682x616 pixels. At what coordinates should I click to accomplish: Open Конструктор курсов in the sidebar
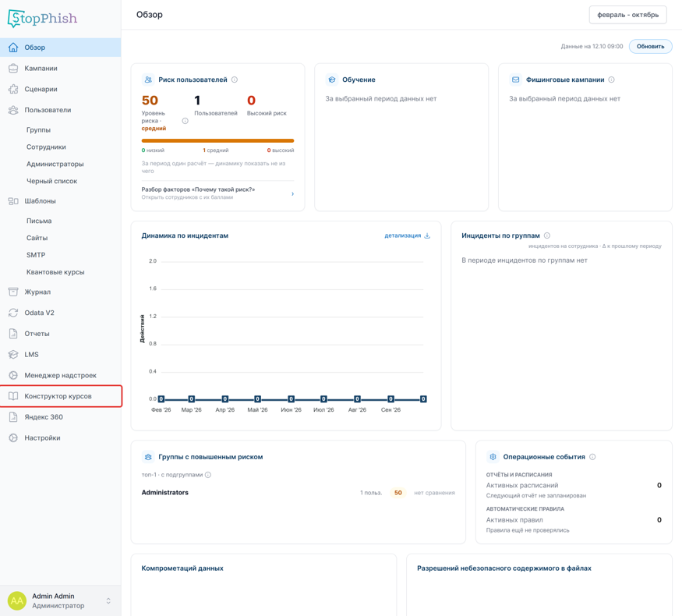(61, 396)
